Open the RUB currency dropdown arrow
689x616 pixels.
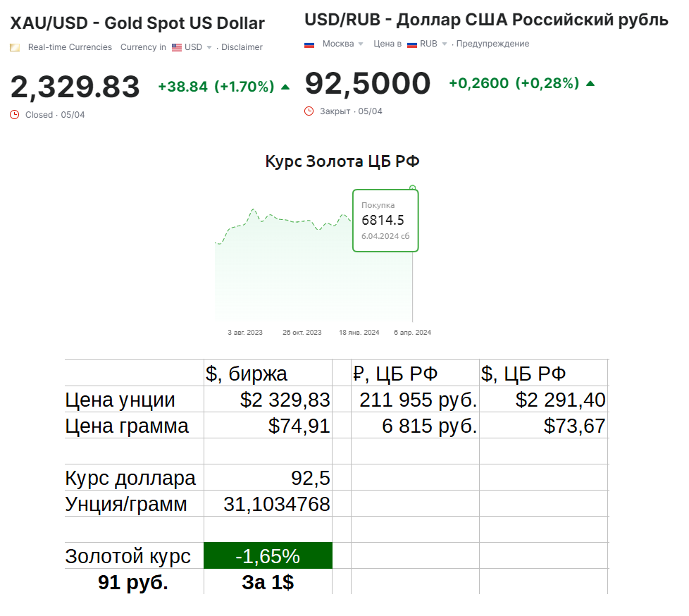[x=445, y=44]
